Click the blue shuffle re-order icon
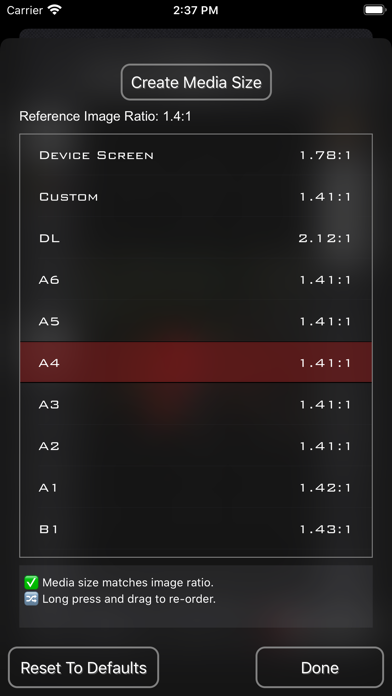 [31, 599]
